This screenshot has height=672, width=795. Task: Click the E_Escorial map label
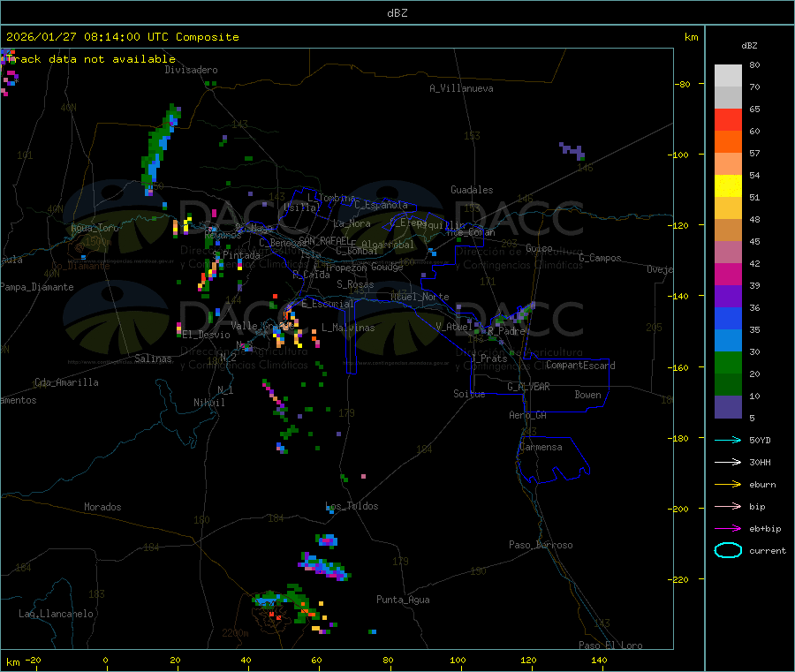(x=328, y=304)
